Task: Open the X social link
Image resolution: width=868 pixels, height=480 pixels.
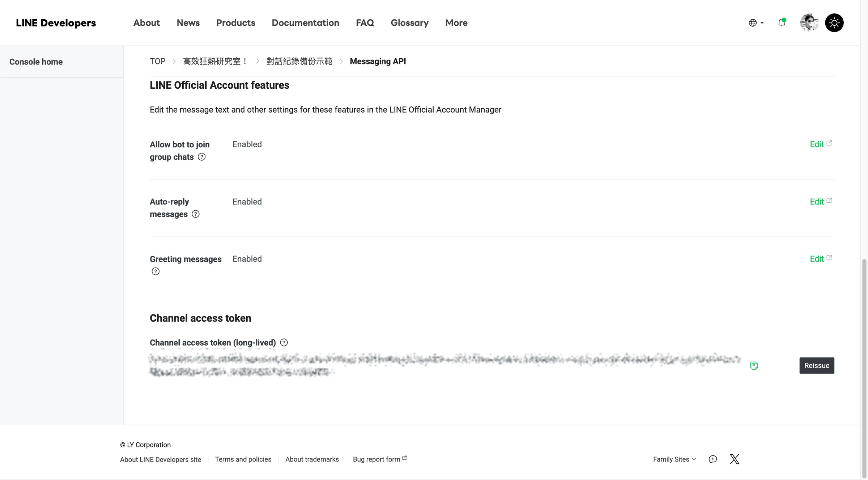Action: tap(735, 459)
